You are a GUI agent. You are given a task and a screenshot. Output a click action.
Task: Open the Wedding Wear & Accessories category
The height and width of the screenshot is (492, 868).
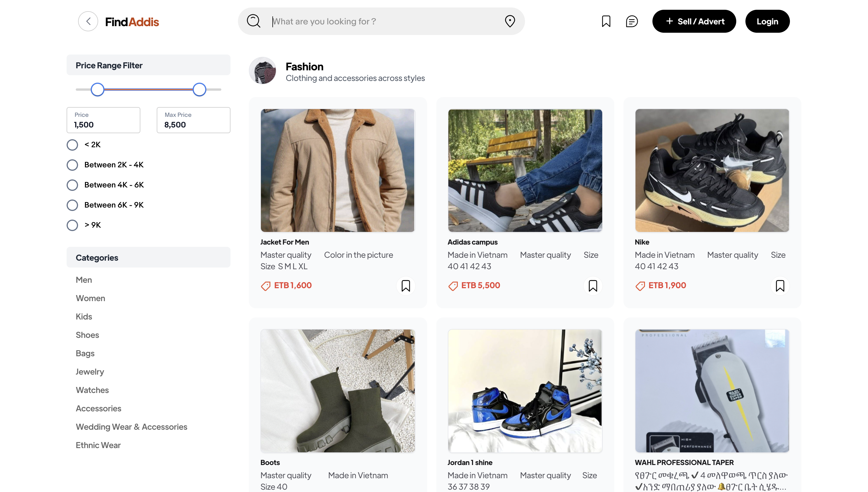(131, 427)
